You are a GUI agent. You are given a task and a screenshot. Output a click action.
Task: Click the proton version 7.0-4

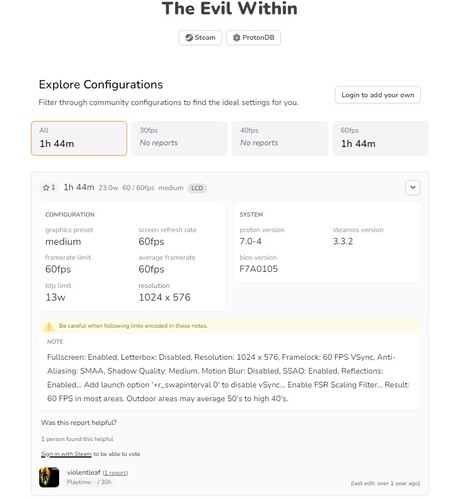click(250, 241)
